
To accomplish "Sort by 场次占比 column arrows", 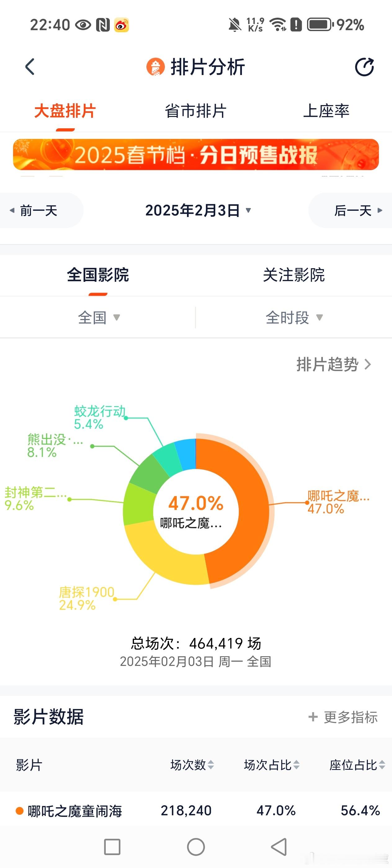I will click(296, 765).
